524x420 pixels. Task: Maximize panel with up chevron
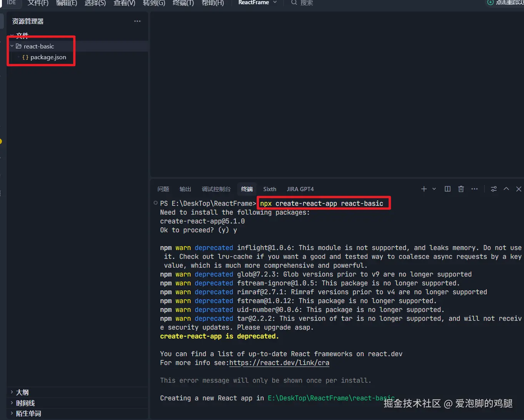click(506, 189)
